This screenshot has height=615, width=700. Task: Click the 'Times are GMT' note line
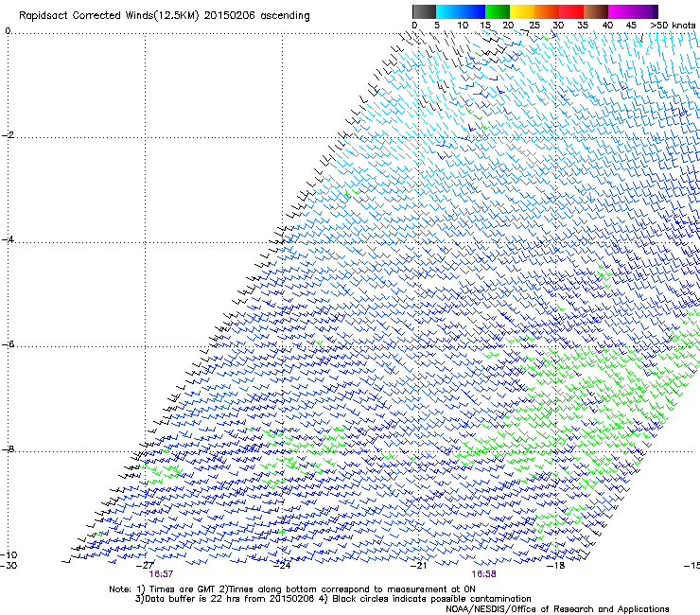coord(292,589)
